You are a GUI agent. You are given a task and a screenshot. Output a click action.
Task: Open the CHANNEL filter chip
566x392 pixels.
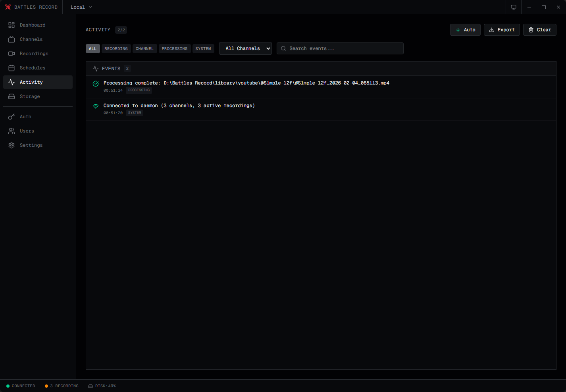144,48
